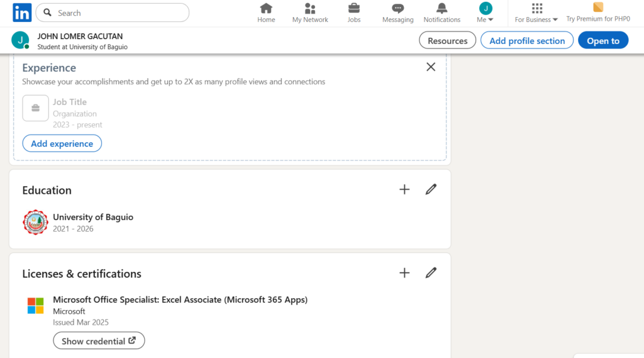Click Try Premium for PHP0 link
The image size is (644, 358).
(x=598, y=13)
